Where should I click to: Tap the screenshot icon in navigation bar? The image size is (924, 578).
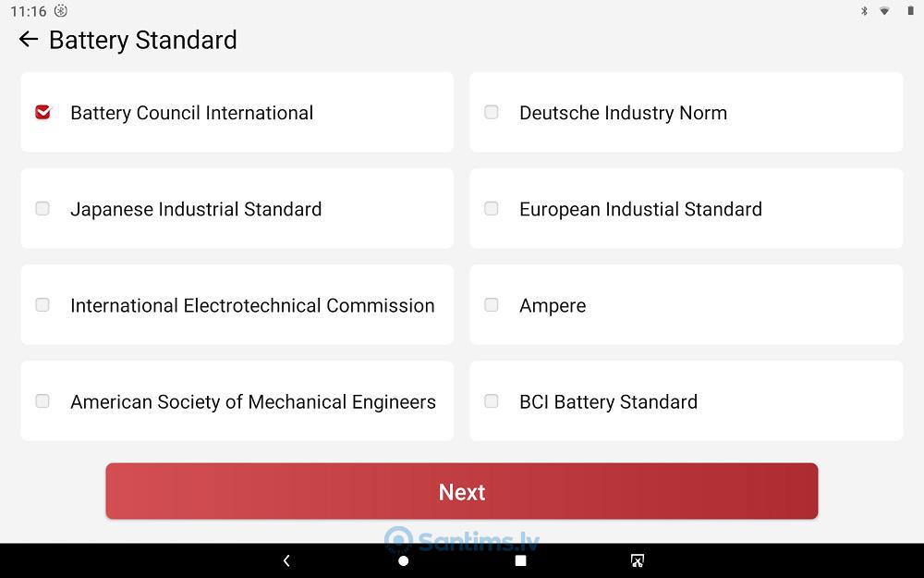tap(637, 560)
